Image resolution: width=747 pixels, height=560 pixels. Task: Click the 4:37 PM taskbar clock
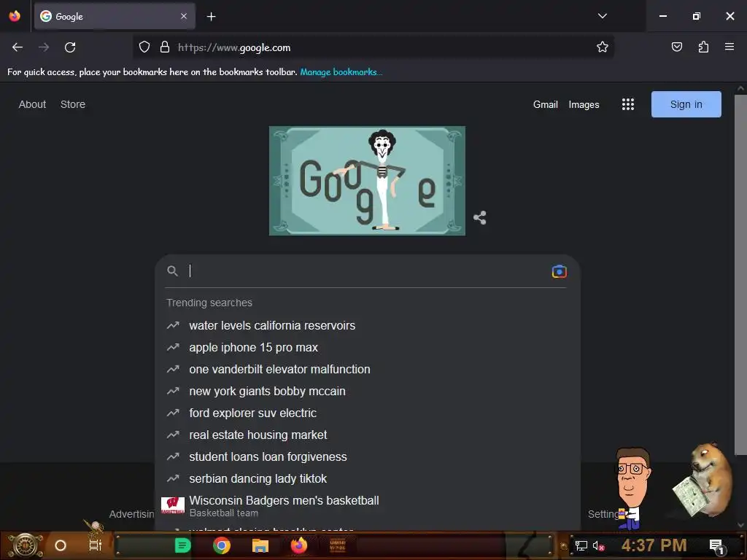654,545
